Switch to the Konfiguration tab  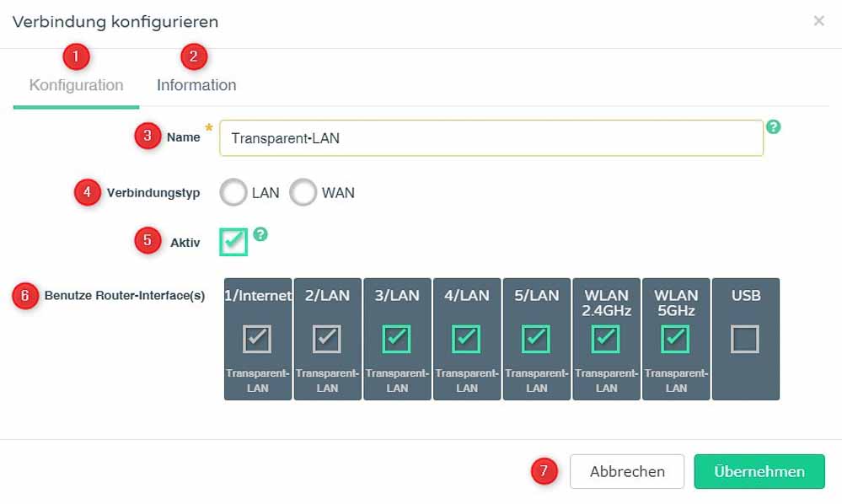coord(76,85)
